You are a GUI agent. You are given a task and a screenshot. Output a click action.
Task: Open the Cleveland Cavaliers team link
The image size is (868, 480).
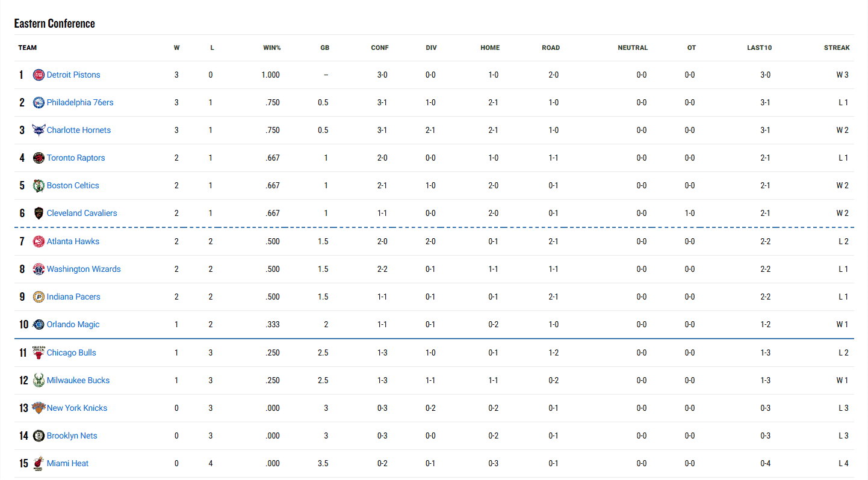tap(82, 214)
